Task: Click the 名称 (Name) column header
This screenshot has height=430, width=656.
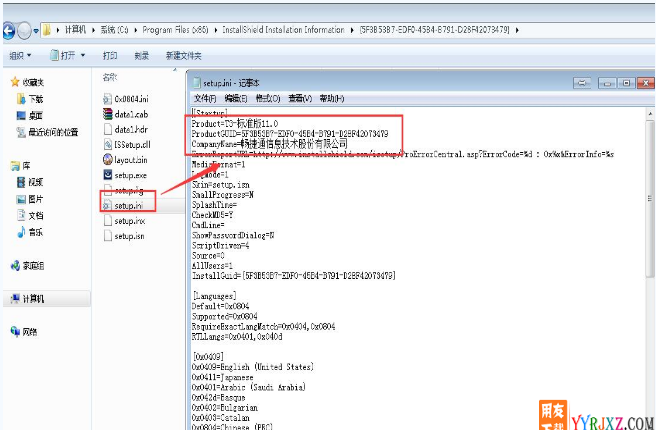Action: [x=111, y=76]
